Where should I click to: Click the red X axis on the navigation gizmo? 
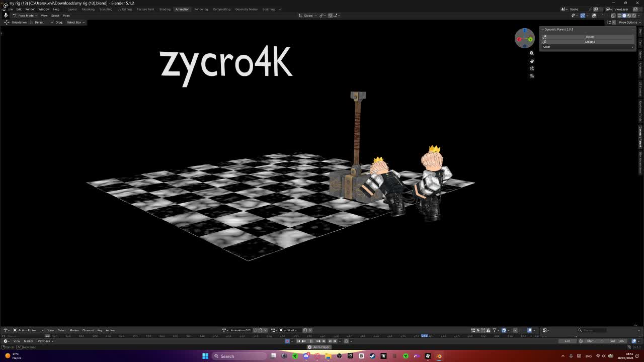pyautogui.click(x=519, y=39)
